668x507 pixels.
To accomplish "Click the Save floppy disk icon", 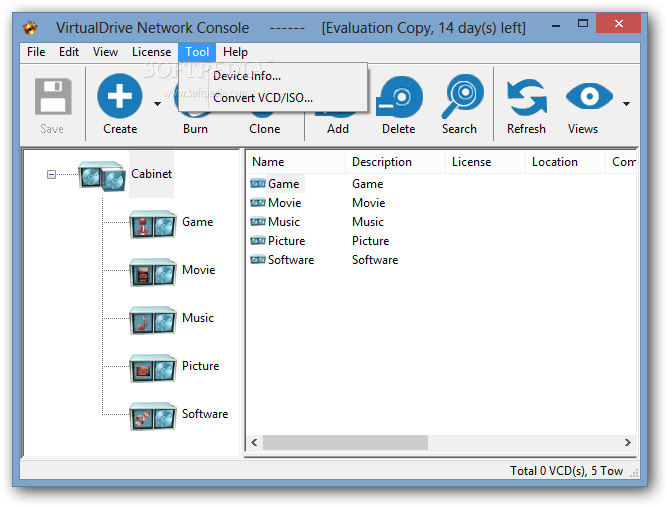I will coord(53,96).
